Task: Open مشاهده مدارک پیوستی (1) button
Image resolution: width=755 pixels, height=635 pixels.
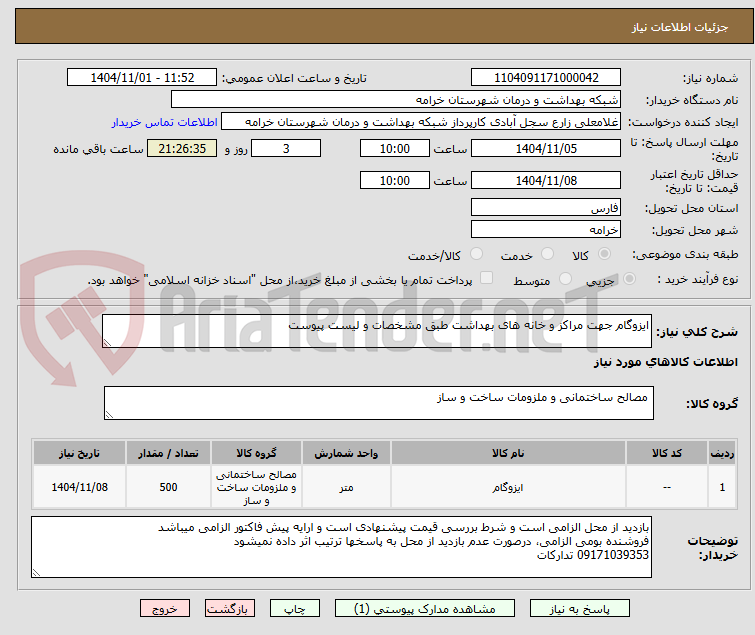Action: click(425, 609)
